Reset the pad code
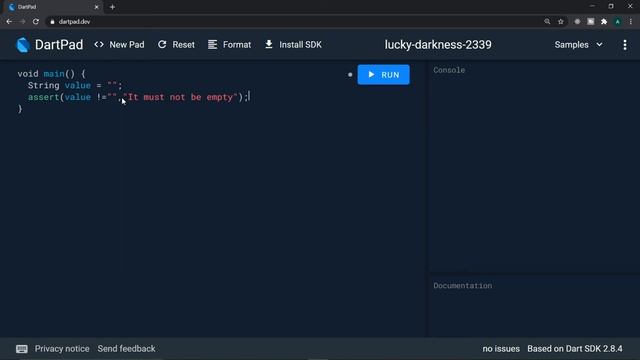Screen dimensions: 640x360 pyautogui.click(x=176, y=45)
